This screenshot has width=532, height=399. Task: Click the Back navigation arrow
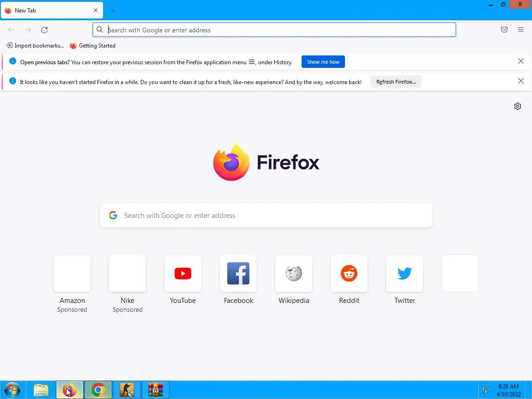(11, 30)
